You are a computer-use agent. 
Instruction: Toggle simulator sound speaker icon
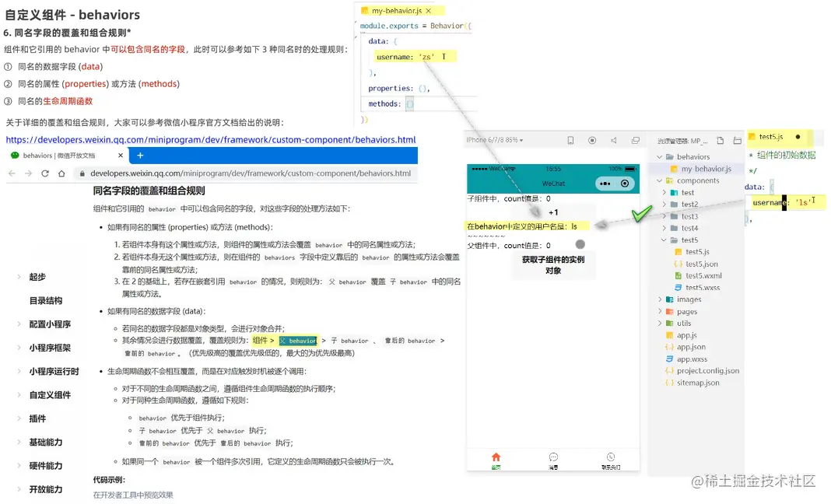(x=614, y=141)
